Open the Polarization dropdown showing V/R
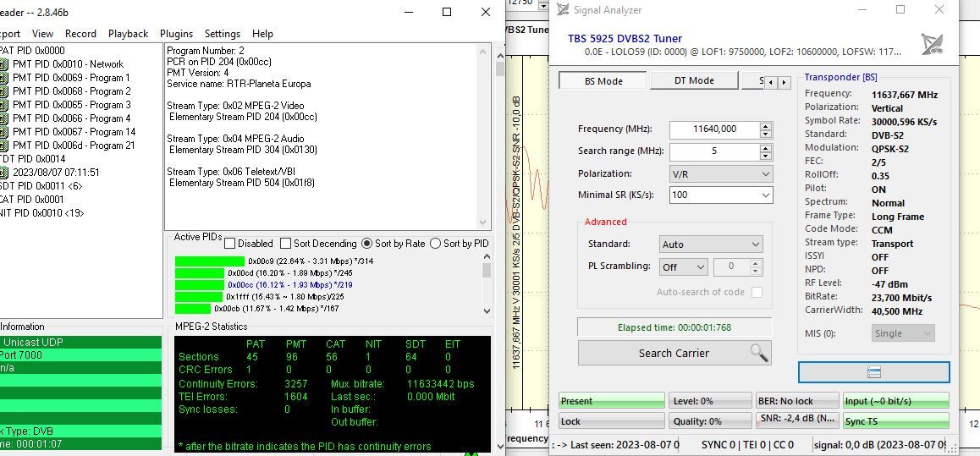Viewport: 980px width, 456px height. tap(721, 173)
